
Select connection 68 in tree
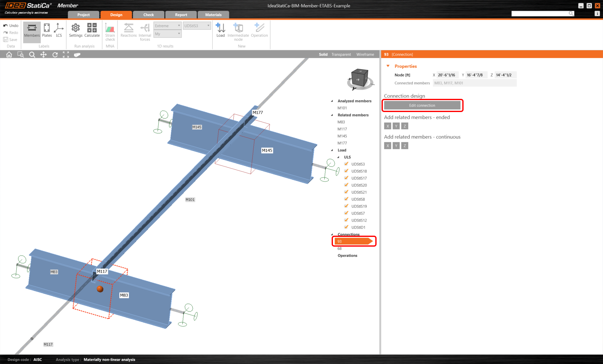(x=340, y=249)
